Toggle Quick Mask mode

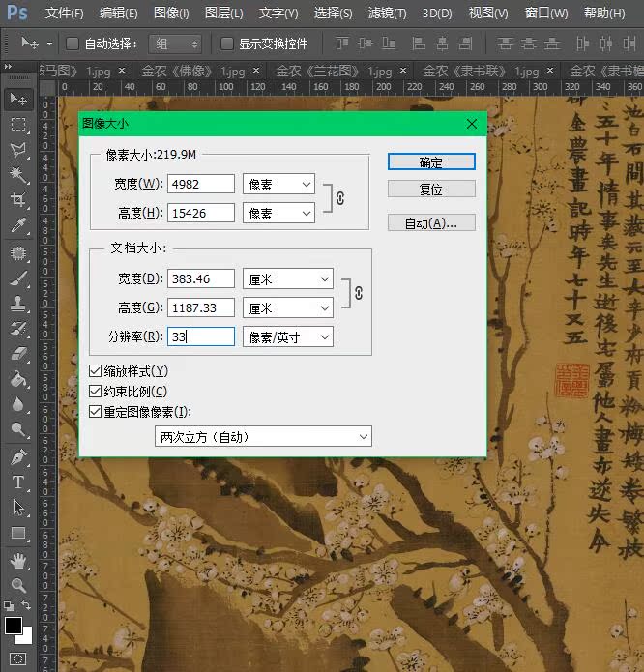18,658
